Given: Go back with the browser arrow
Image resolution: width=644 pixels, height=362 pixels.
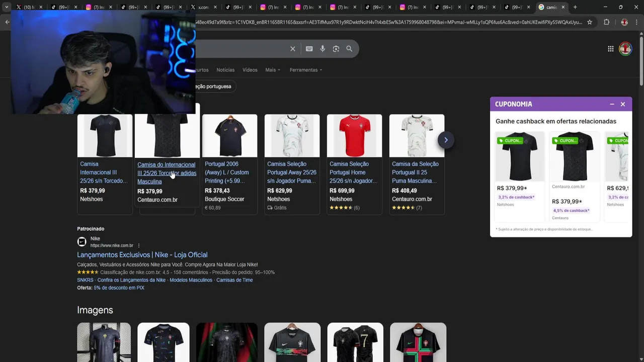Looking at the screenshot, I should pos(7,22).
